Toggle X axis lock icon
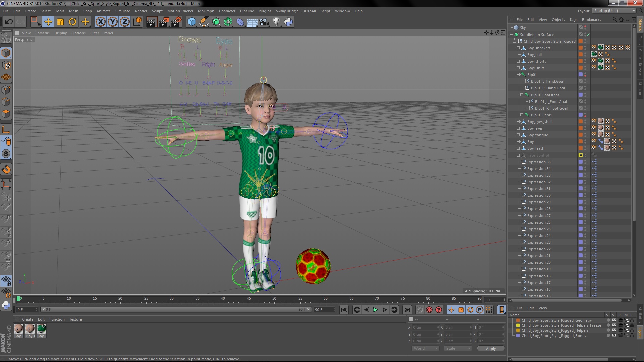Screen dimensions: 644x362 100,22
